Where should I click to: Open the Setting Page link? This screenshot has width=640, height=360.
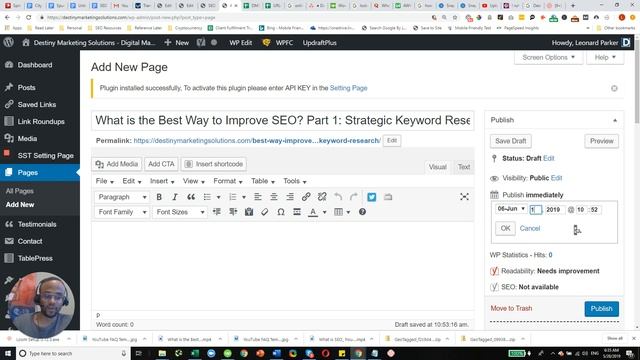click(x=349, y=88)
